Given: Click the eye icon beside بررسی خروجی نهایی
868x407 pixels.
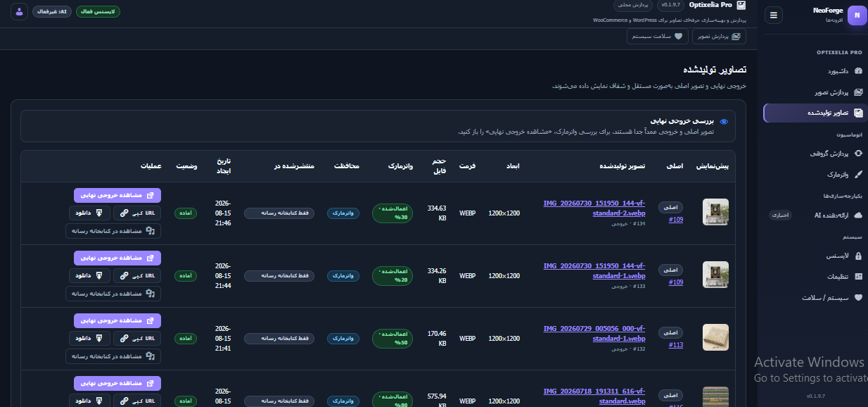Looking at the screenshot, I should [x=724, y=121].
